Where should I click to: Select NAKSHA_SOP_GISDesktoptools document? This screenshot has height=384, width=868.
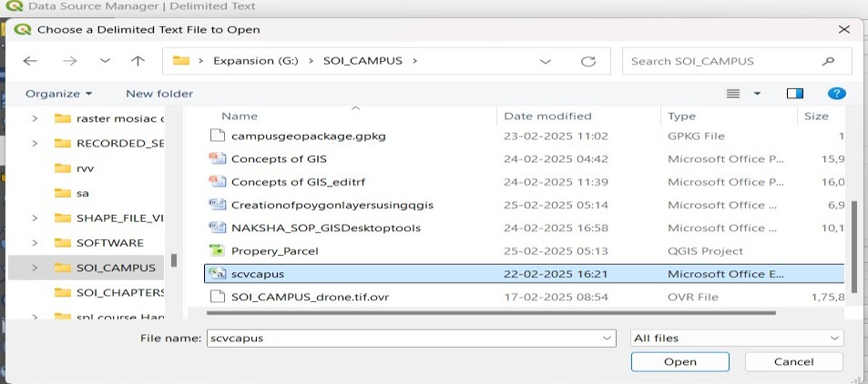click(326, 228)
